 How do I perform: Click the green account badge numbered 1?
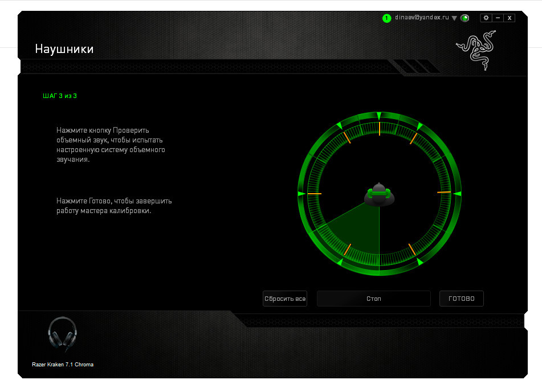pyautogui.click(x=387, y=18)
